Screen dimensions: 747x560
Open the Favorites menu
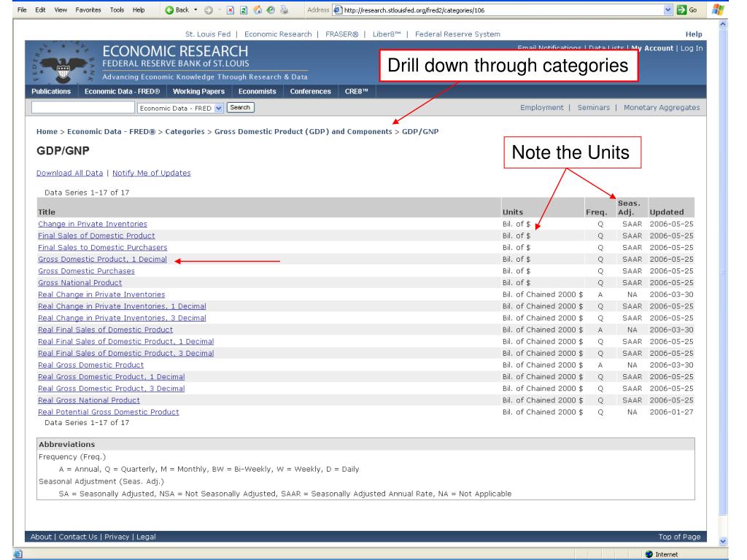88,10
